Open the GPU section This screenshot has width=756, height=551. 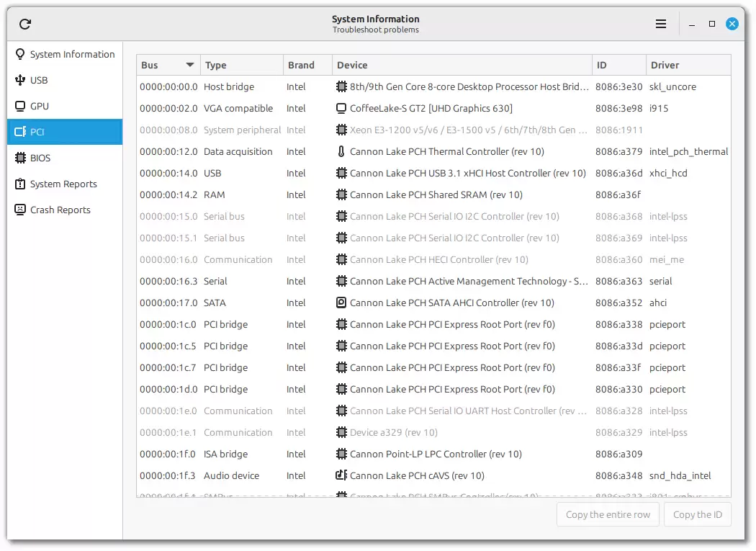click(40, 107)
